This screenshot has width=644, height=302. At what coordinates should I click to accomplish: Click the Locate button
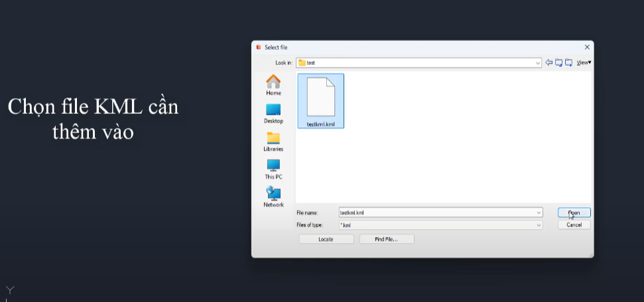point(326,239)
